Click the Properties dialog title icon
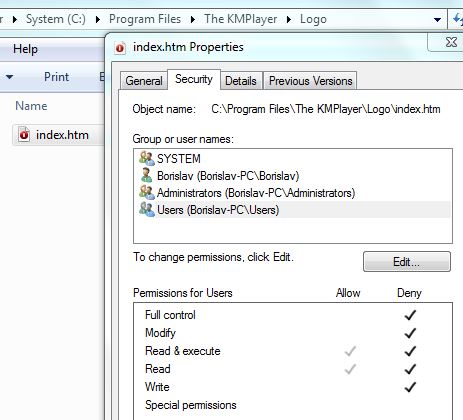The width and height of the screenshot is (463, 420). tap(120, 48)
